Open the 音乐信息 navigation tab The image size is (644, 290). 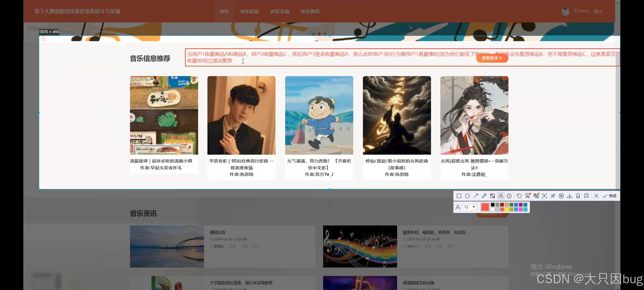pyautogui.click(x=250, y=11)
